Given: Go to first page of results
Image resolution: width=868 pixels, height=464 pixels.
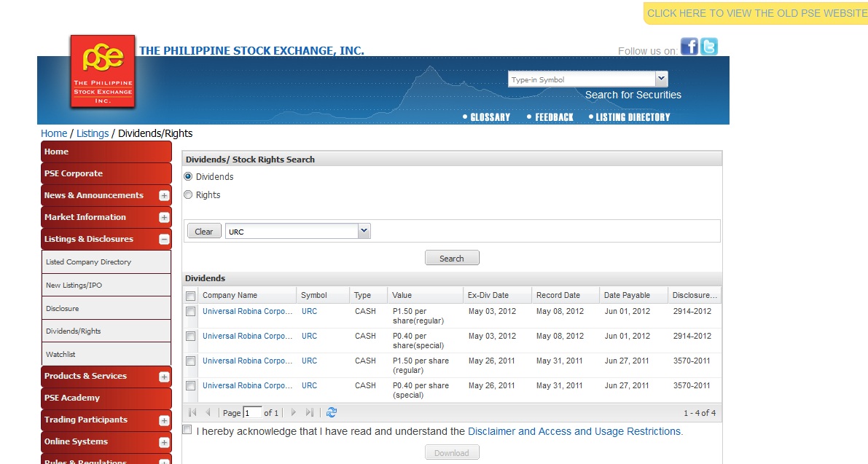Looking at the screenshot, I should 192,412.
